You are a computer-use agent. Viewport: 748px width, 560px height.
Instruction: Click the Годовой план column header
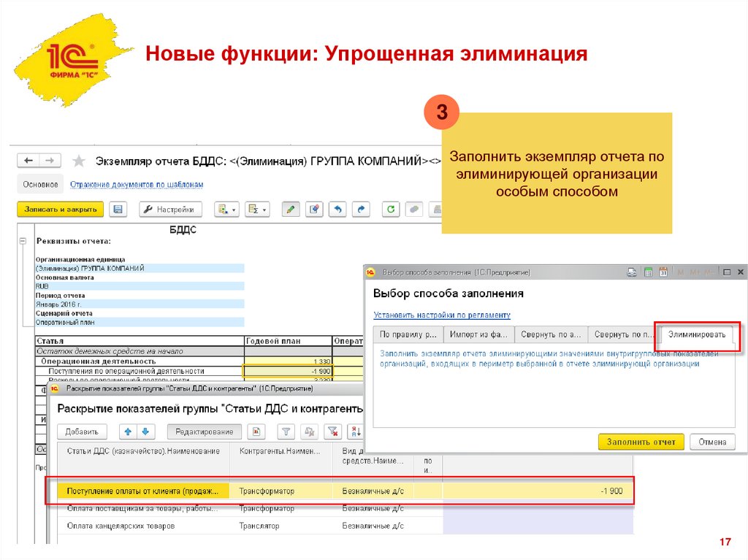click(288, 341)
